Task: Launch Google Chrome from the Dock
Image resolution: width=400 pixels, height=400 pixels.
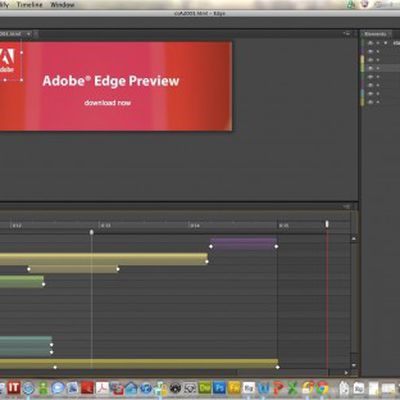Action: (322, 388)
